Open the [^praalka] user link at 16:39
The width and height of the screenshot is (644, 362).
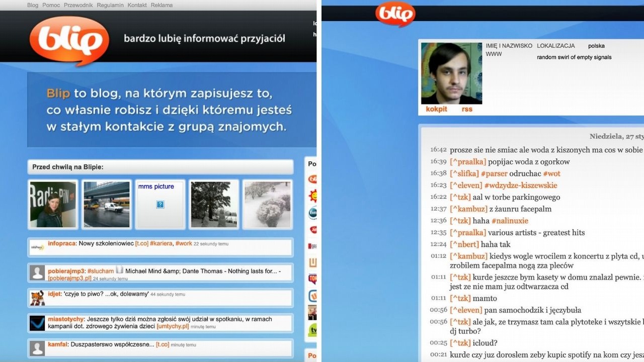click(x=468, y=162)
